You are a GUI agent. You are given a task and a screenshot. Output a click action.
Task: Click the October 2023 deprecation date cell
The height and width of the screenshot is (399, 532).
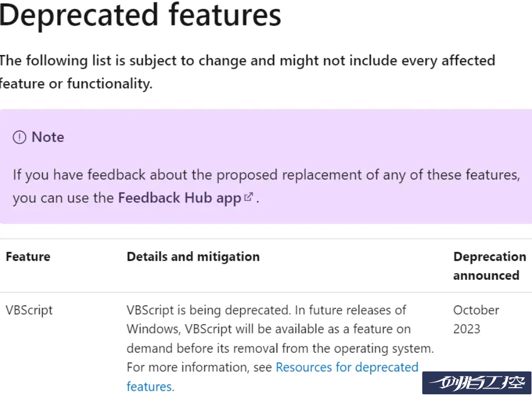coord(476,319)
